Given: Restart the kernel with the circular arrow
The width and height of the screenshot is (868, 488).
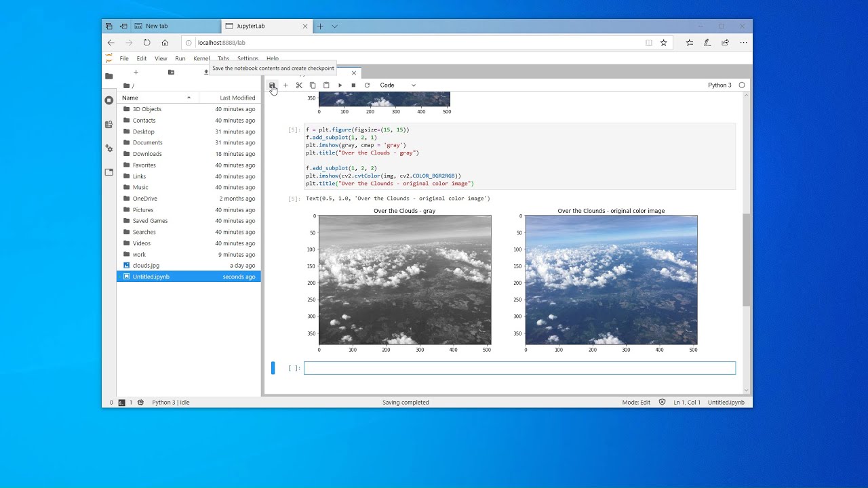Looking at the screenshot, I should pyautogui.click(x=367, y=85).
